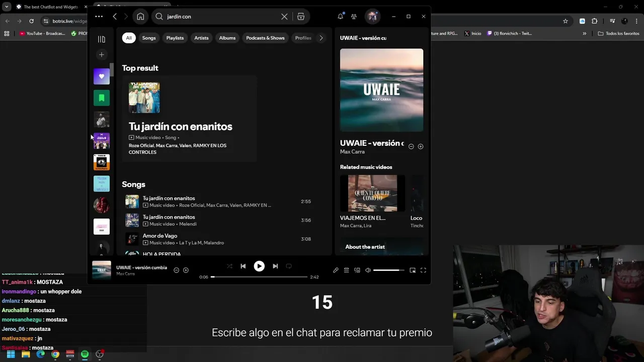Open the Windows Start button
This screenshot has height=362, width=644.
(11, 354)
